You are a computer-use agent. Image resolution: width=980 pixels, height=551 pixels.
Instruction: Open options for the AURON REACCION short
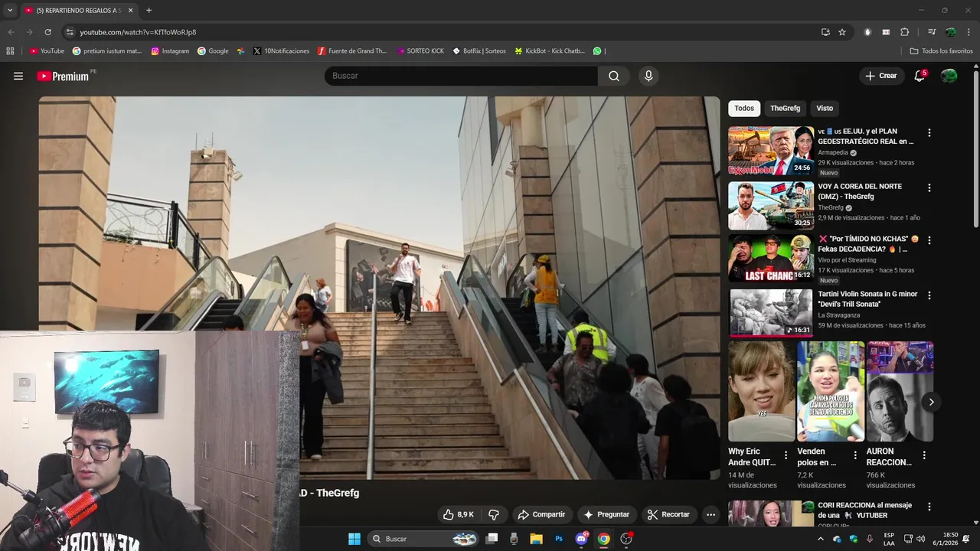point(924,455)
